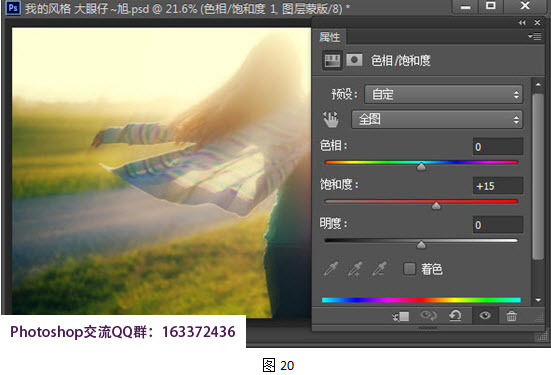Minimize the Photoshop document window

coord(466,6)
